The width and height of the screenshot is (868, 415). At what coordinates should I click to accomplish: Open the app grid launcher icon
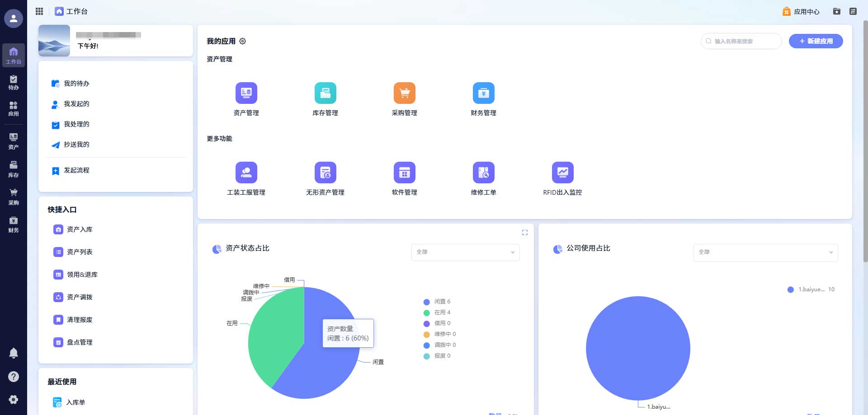click(x=39, y=11)
